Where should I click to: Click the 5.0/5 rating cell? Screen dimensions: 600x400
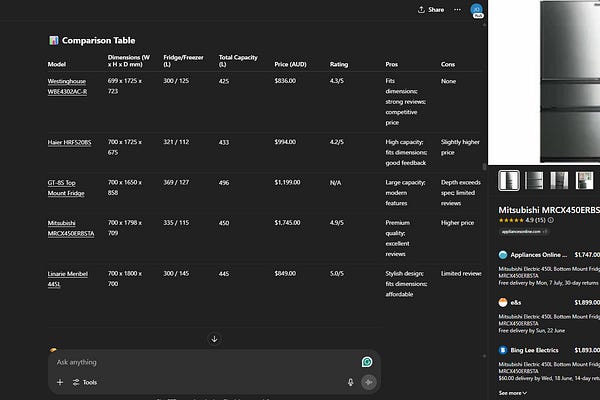pos(337,274)
